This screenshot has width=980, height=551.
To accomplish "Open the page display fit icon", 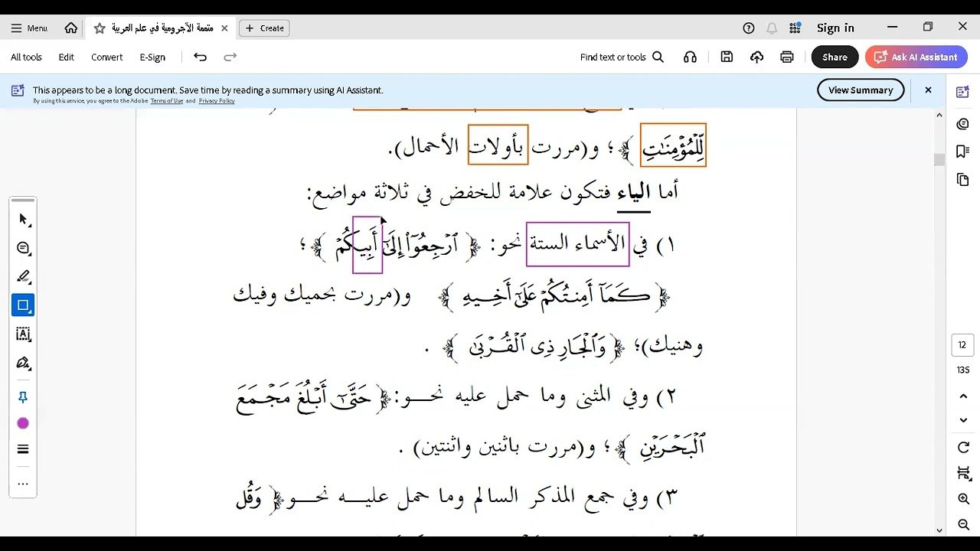I will click(x=963, y=474).
